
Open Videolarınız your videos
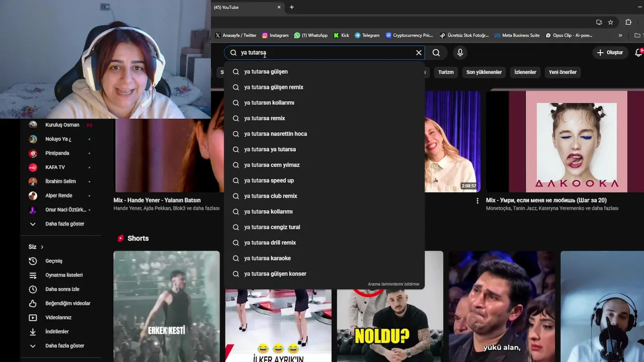[x=61, y=317]
